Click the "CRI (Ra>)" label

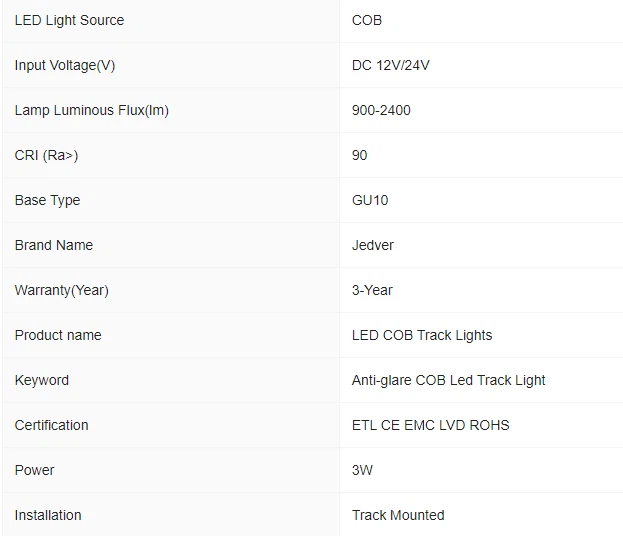tap(46, 155)
